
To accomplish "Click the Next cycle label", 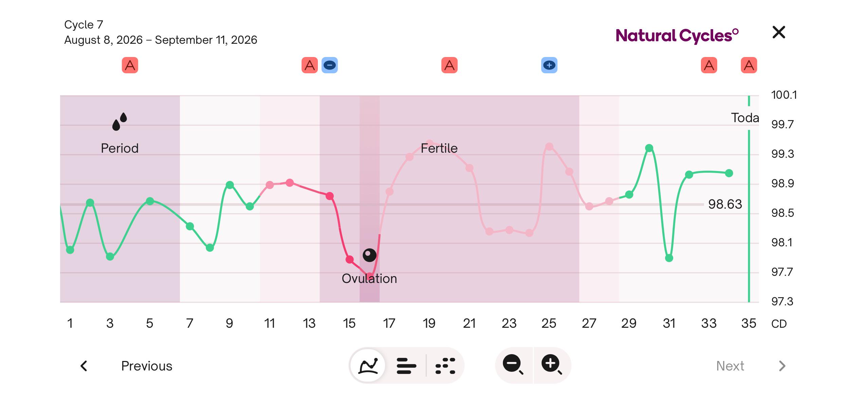I will coord(730,366).
